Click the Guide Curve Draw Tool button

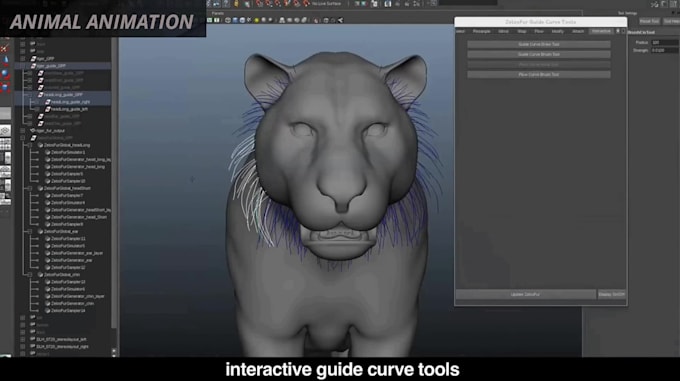tap(539, 44)
